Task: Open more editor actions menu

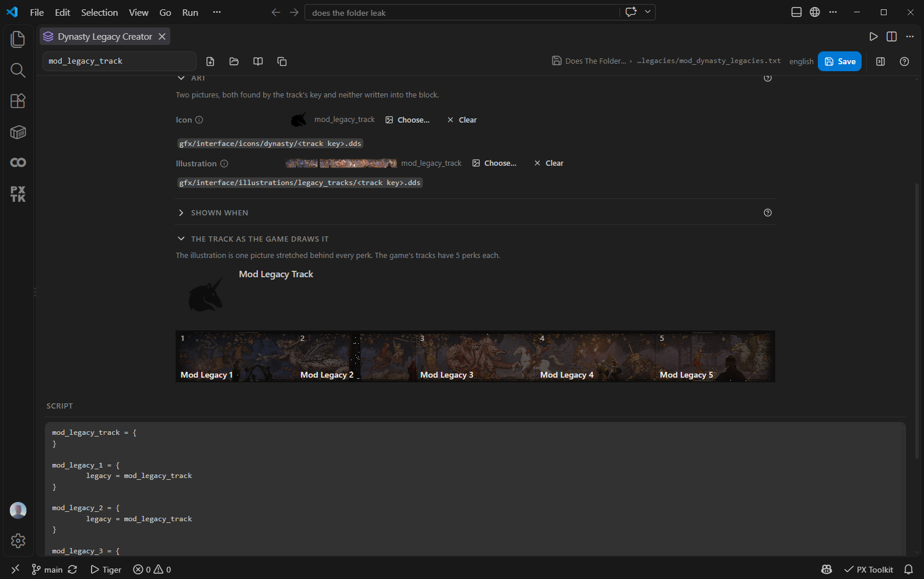Action: pyautogui.click(x=909, y=36)
